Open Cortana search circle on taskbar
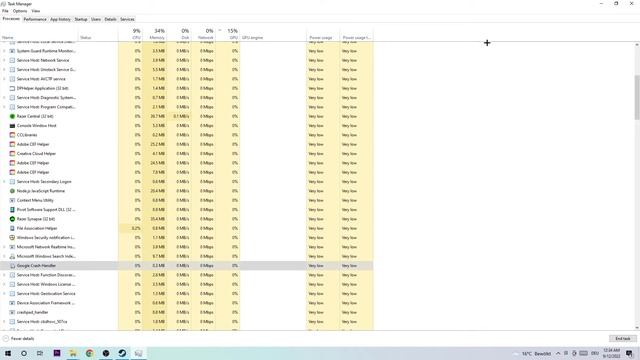The image size is (640, 360). click(x=24, y=353)
